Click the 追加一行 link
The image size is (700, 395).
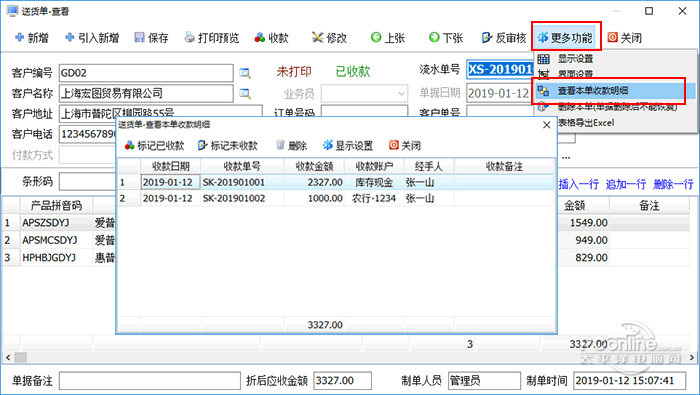tap(626, 184)
